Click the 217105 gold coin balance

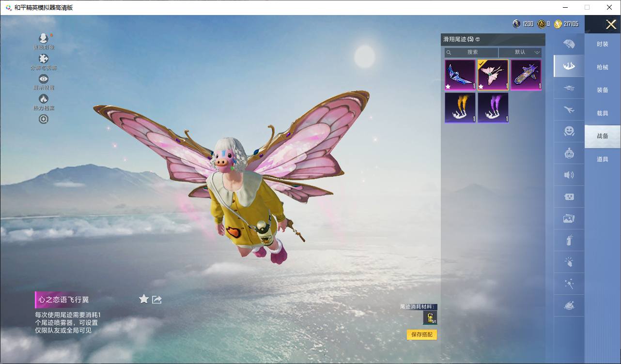571,24
